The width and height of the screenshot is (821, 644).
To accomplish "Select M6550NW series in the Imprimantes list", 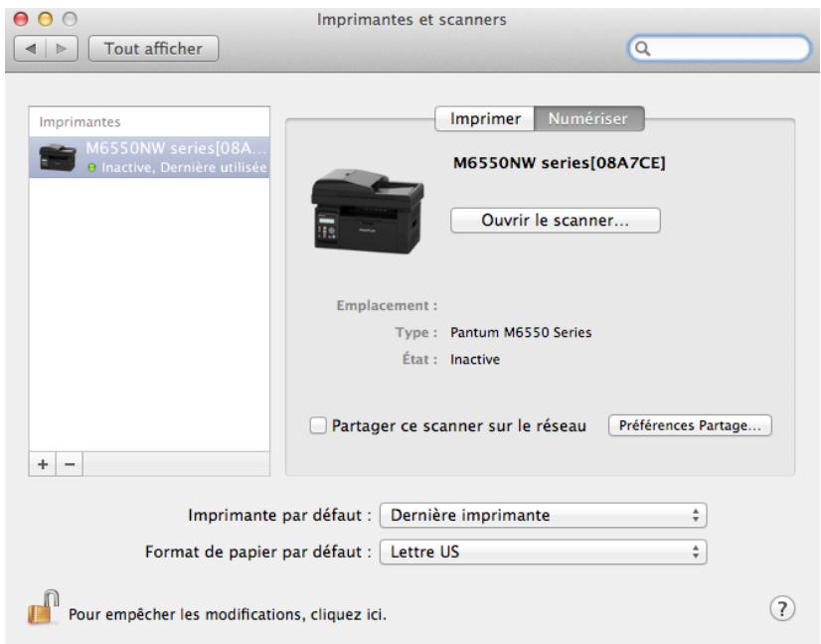I will 150,156.
